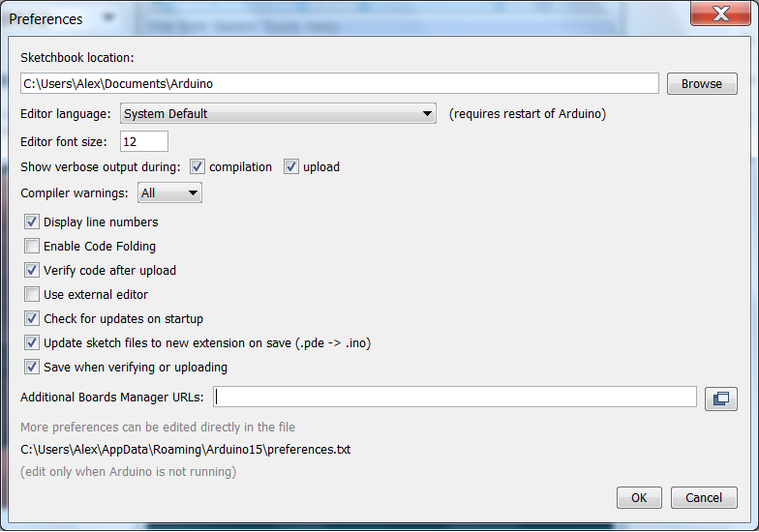
Task: Toggle Save when verifying or uploading
Action: (32, 368)
